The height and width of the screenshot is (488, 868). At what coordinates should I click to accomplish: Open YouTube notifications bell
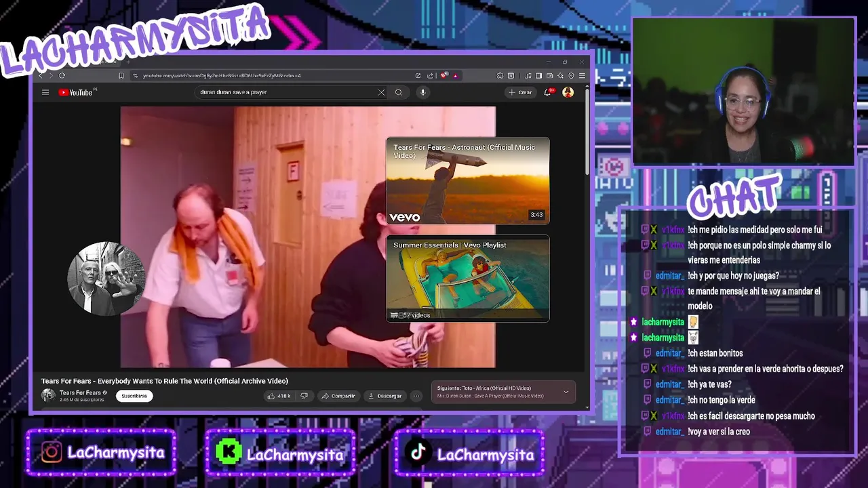[x=548, y=92]
